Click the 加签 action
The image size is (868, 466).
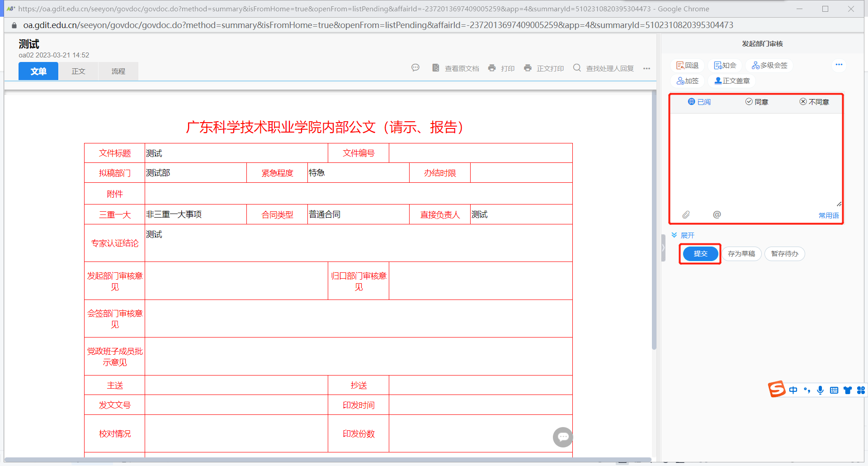[688, 81]
